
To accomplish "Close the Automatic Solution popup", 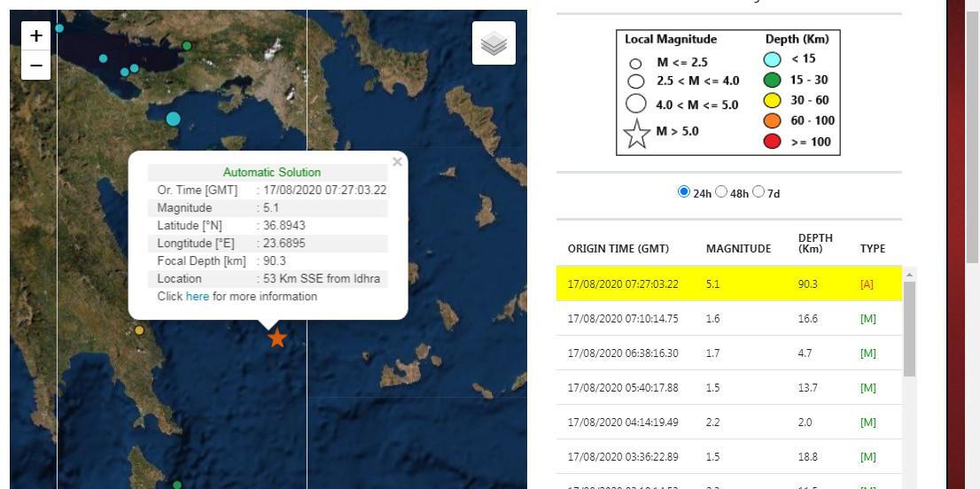I will [397, 161].
